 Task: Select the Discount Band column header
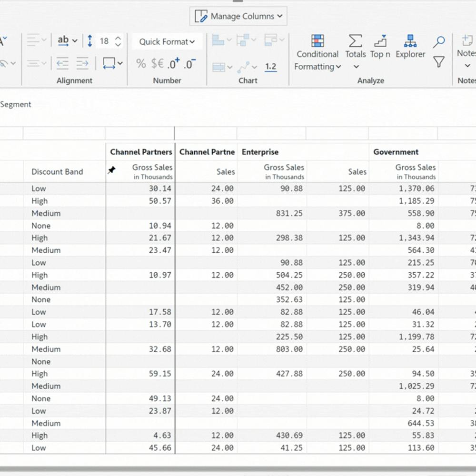(x=57, y=172)
